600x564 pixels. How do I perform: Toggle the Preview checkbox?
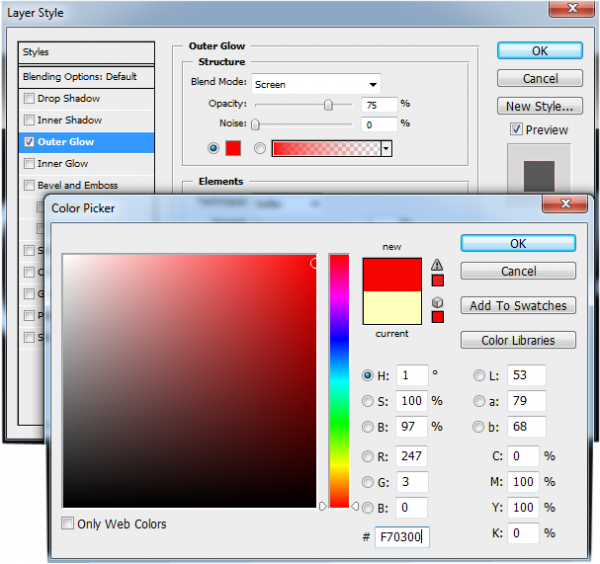(x=516, y=129)
